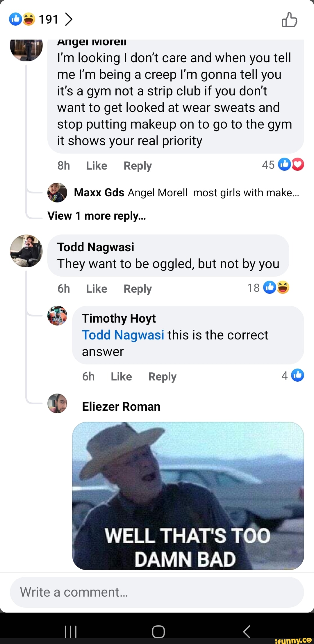Tap the Android back navigation arrow
Image resolution: width=314 pixels, height=644 pixels.
(x=247, y=631)
